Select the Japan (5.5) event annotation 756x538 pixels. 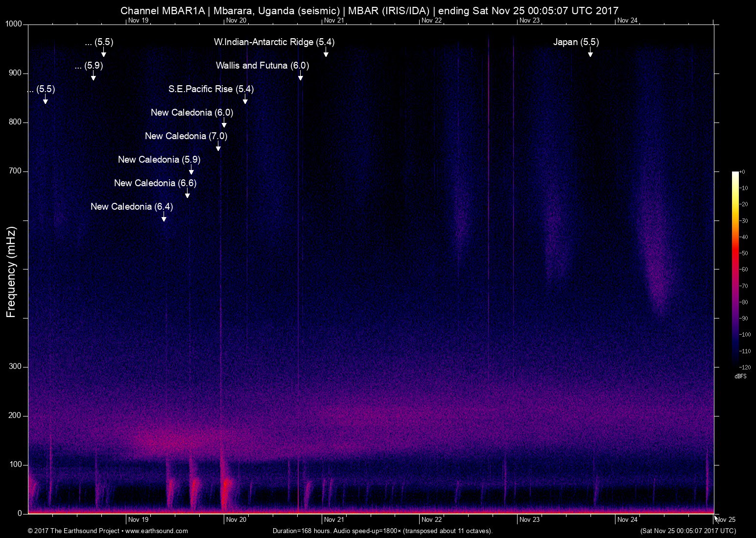[576, 42]
